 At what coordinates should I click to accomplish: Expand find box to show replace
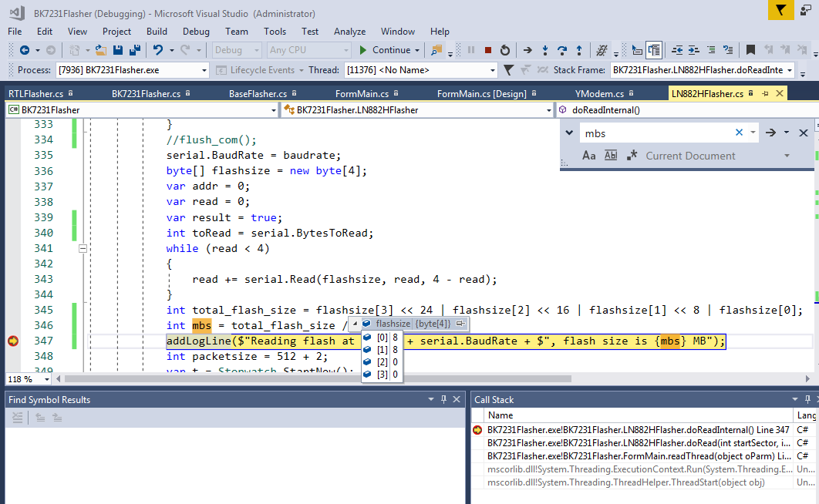(x=569, y=133)
